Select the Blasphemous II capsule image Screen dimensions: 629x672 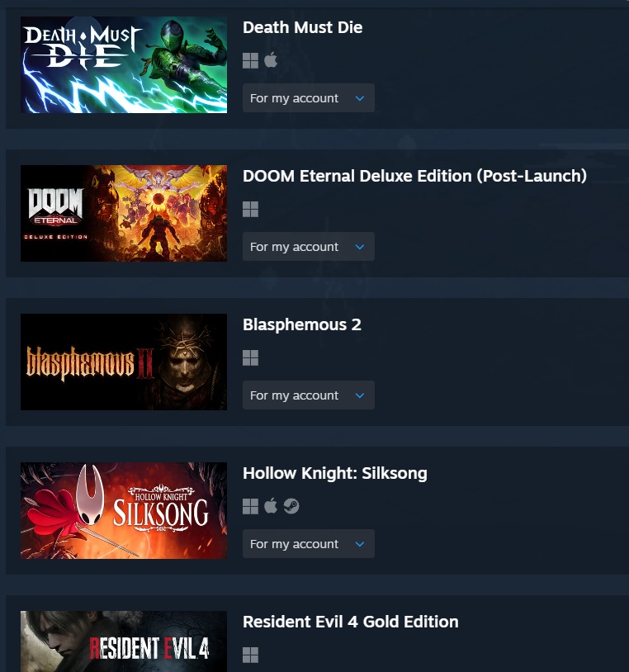pyautogui.click(x=124, y=362)
